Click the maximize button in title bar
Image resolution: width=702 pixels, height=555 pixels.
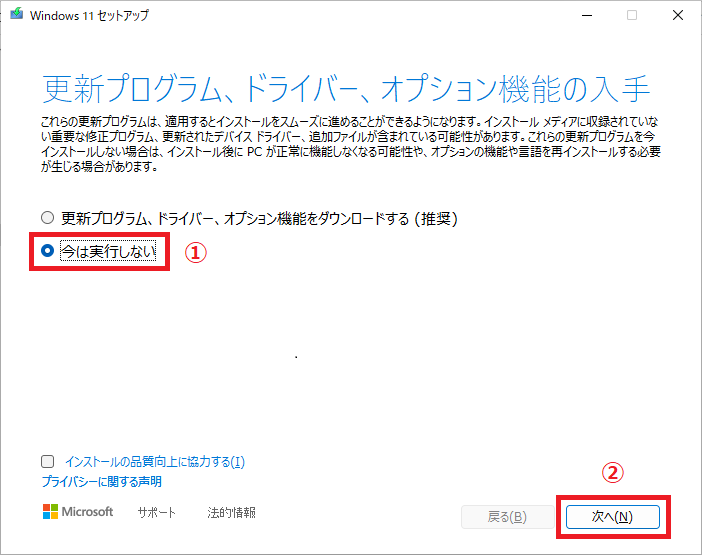632,15
